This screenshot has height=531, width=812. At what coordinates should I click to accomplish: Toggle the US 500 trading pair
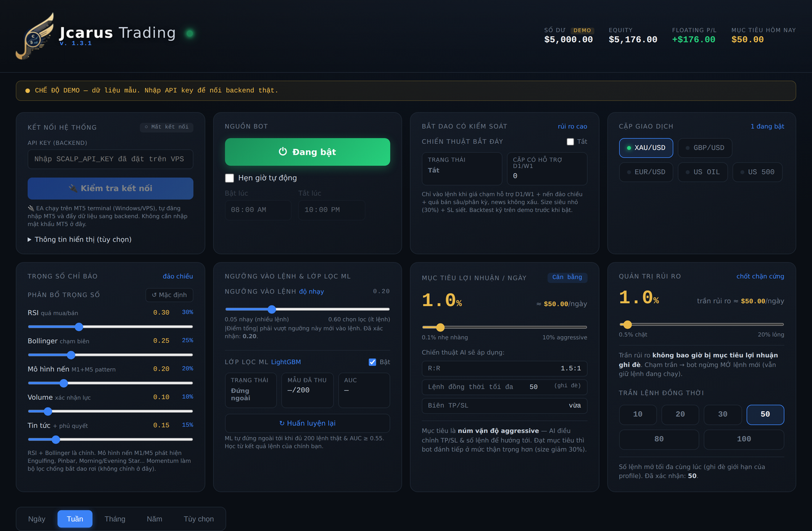[x=757, y=172]
